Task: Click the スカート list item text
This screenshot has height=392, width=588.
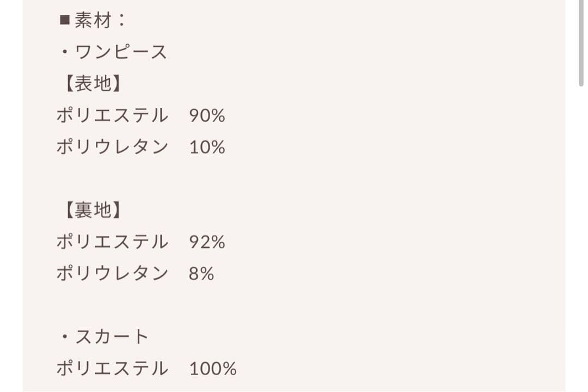Action: (x=112, y=337)
